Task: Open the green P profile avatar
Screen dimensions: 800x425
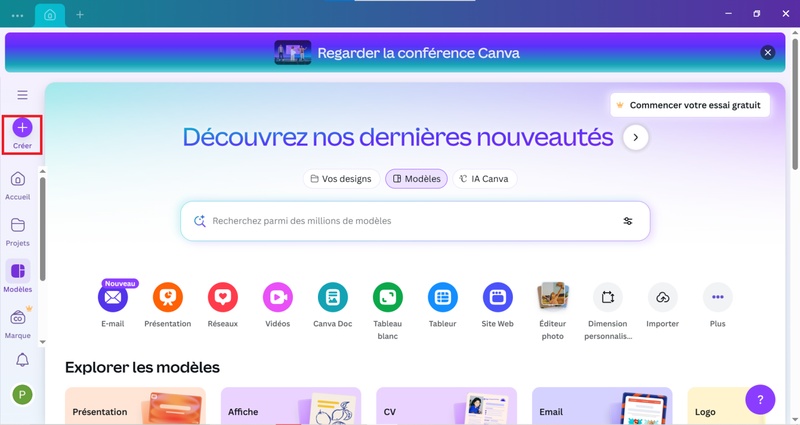Action: tap(22, 394)
